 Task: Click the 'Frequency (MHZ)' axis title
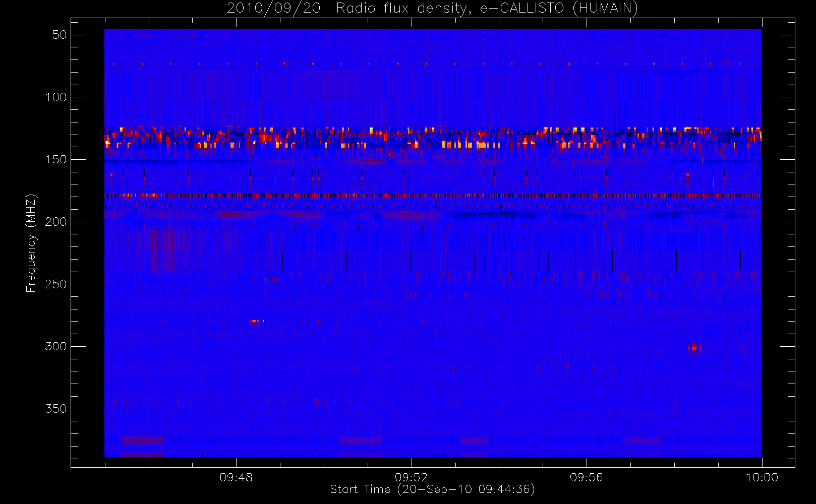point(31,243)
